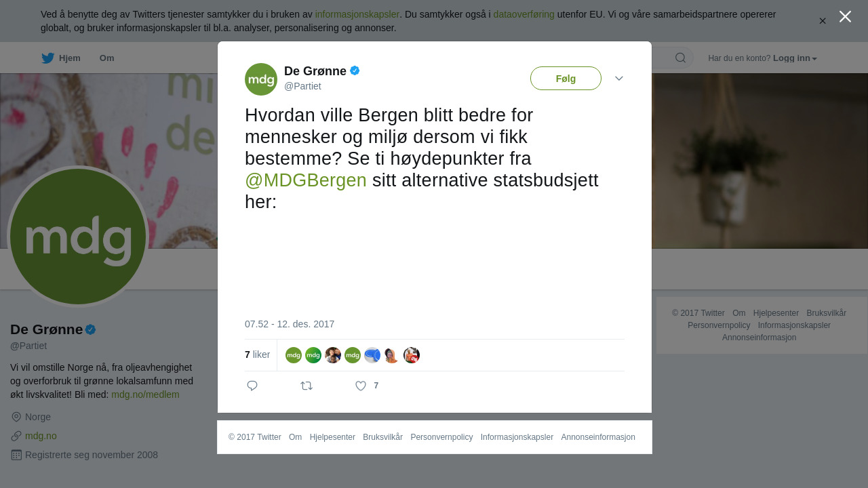Show the 7 liker list
The image size is (868, 488).
[x=257, y=354]
